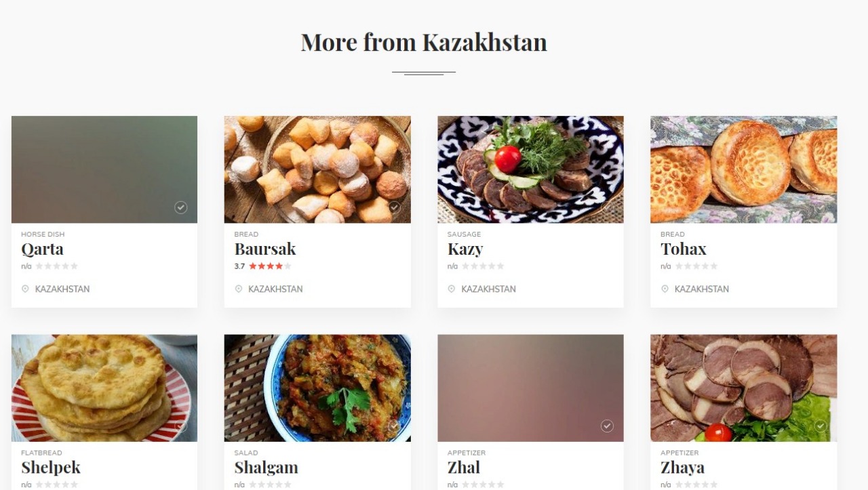Viewport: 868px width, 490px height.
Task: Click the checkmark icon on Zhal image
Action: pos(607,426)
